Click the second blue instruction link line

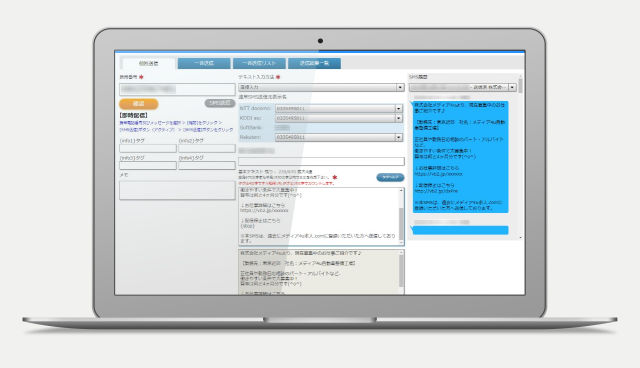pyautogui.click(x=176, y=130)
